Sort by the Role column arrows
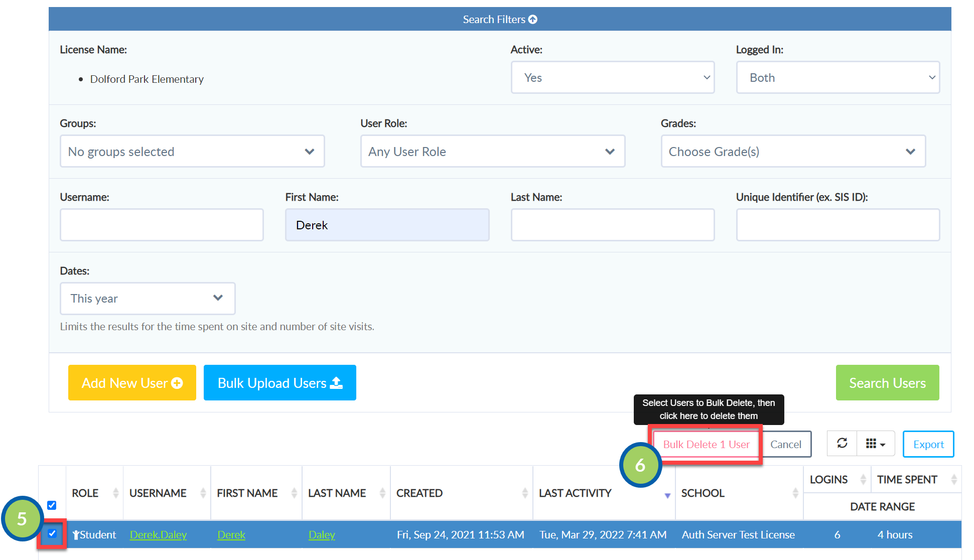 [x=116, y=493]
